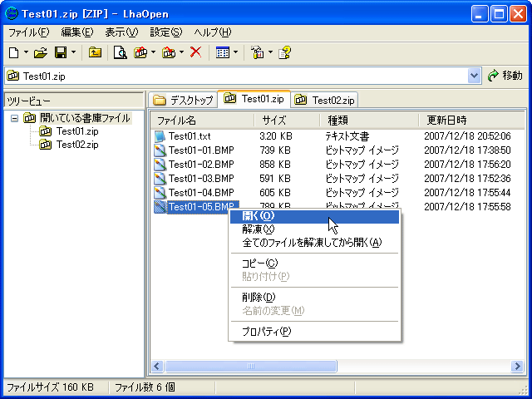
Task: Click the save floppy disk icon
Action: point(61,52)
